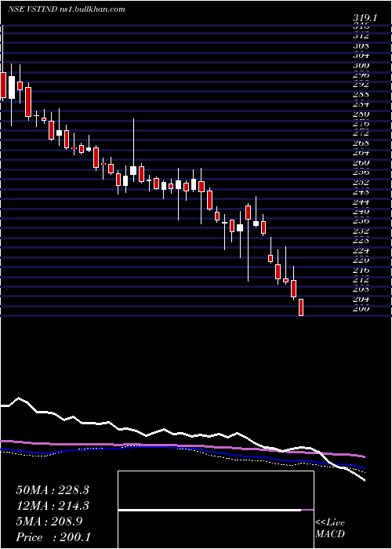This screenshot has height=549, width=392.
Task: Click the NSE VSTIND chart title text
Action: tap(66, 9)
